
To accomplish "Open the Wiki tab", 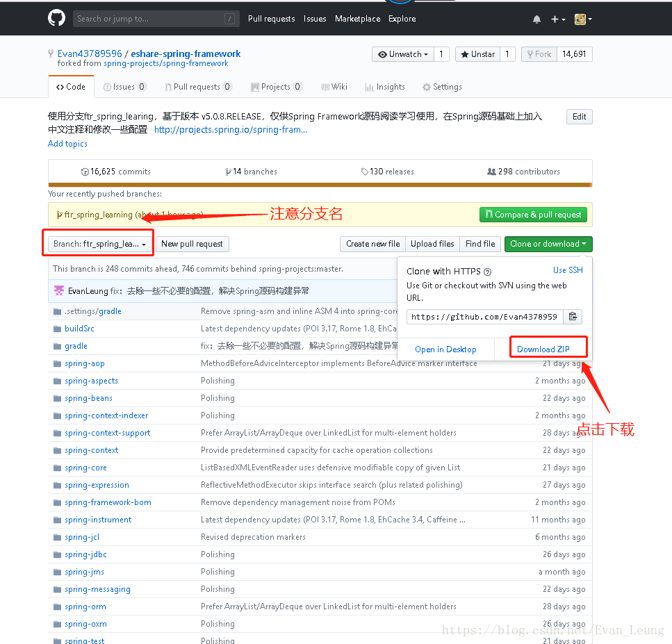I will point(334,87).
